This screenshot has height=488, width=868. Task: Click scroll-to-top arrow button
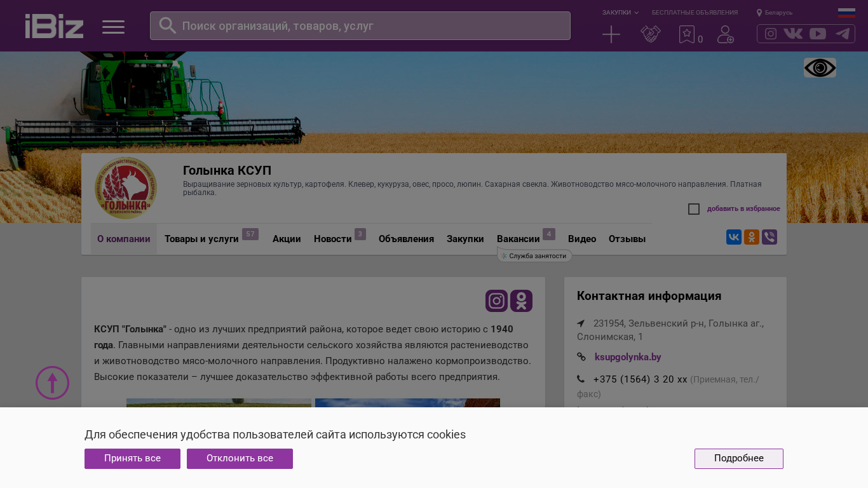pos(52,383)
